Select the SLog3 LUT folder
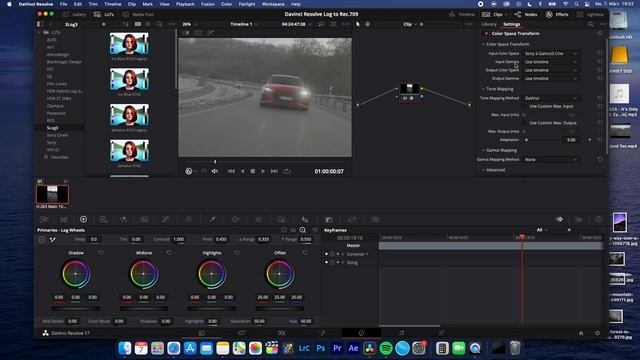Screen dimensions: 640x360 [52, 128]
